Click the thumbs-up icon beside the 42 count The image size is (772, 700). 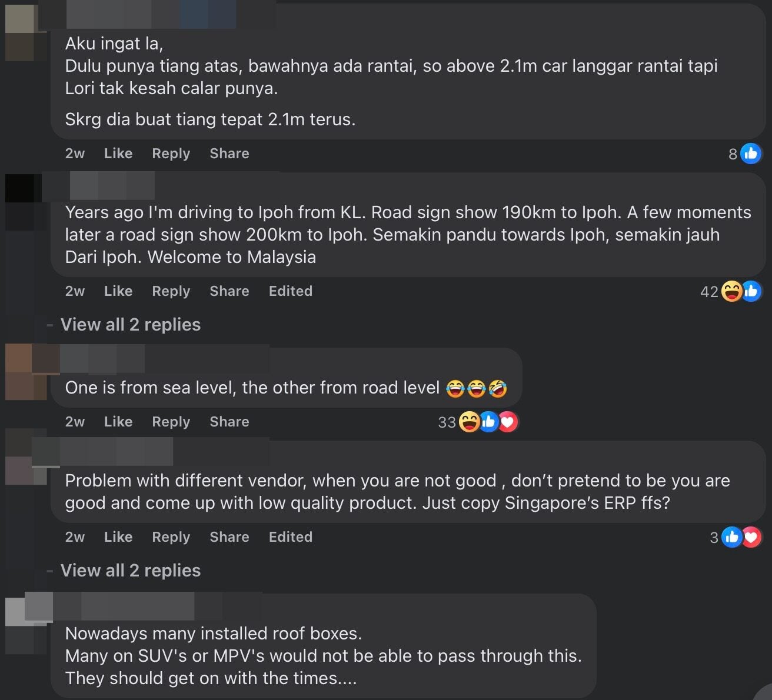pos(751,291)
